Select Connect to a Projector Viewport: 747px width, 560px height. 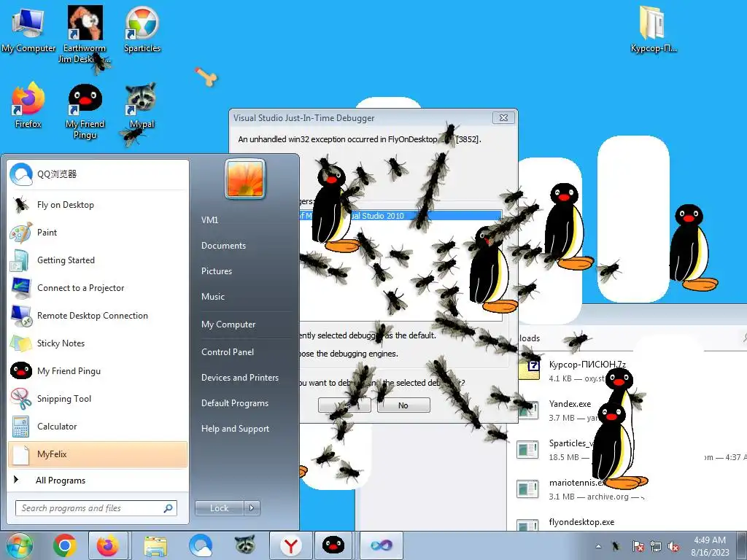(98, 287)
